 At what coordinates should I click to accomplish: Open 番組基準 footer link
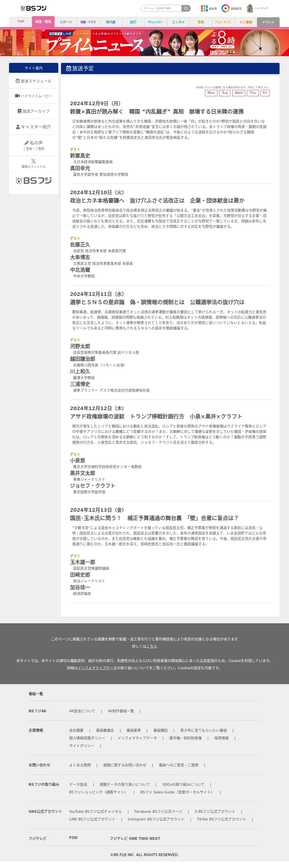tap(133, 731)
